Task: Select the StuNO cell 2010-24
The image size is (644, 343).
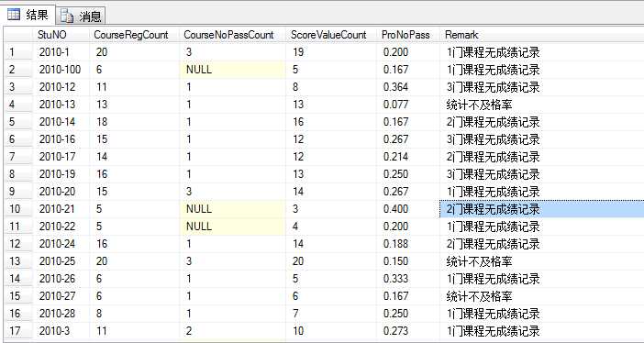Action: [x=61, y=244]
